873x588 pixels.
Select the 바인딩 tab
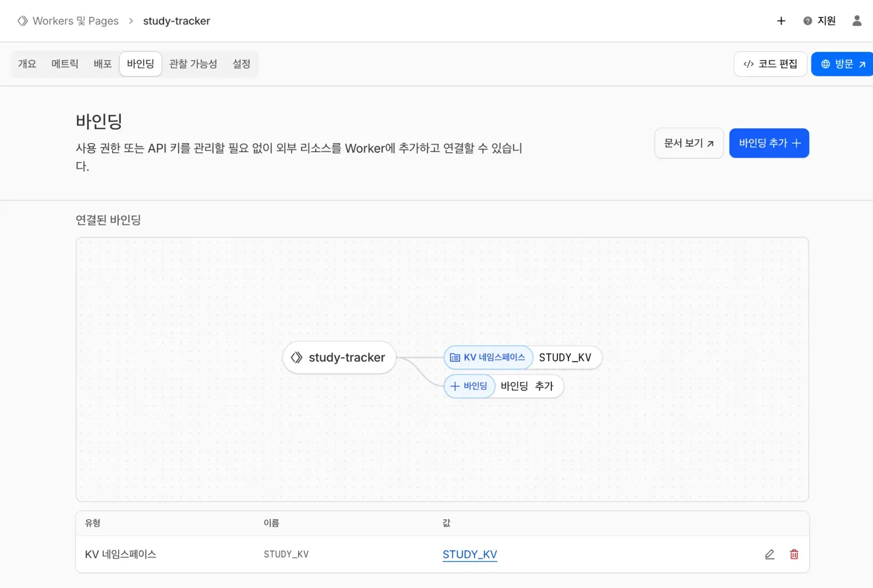(140, 64)
